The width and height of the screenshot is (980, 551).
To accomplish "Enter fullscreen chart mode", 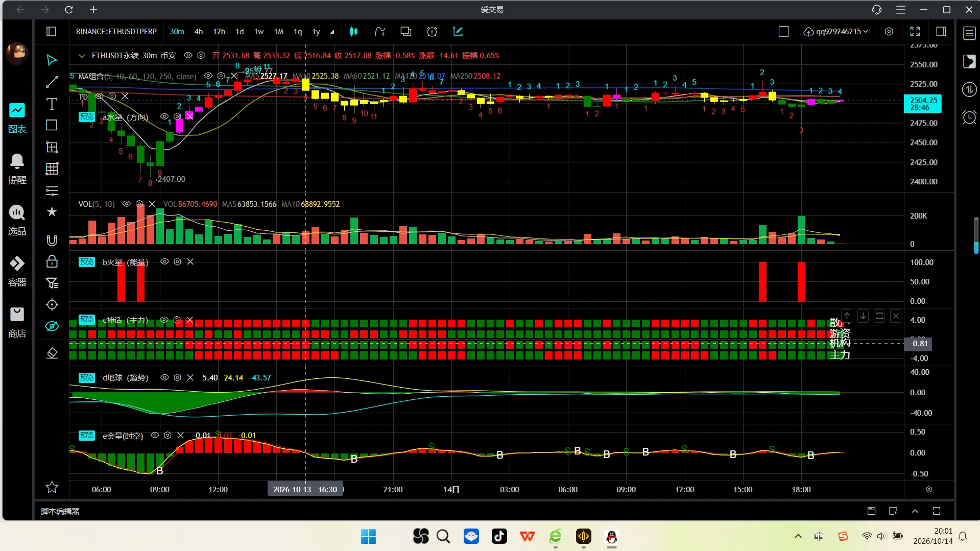I will tap(915, 32).
